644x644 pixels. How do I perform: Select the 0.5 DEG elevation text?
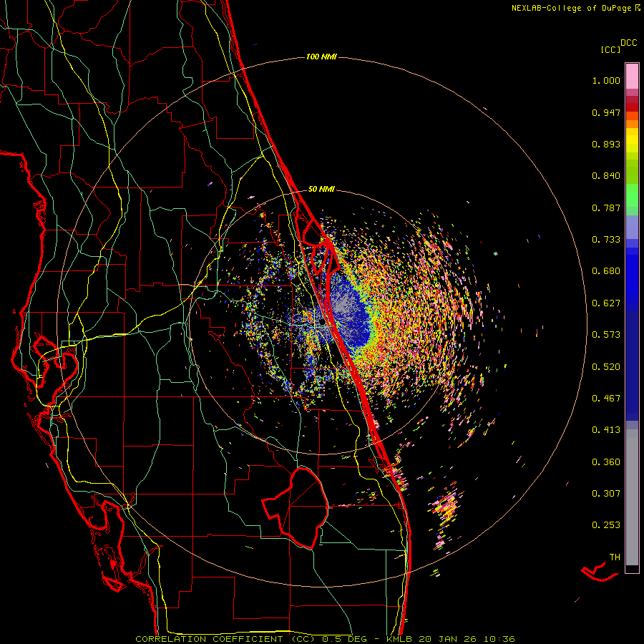click(x=346, y=639)
